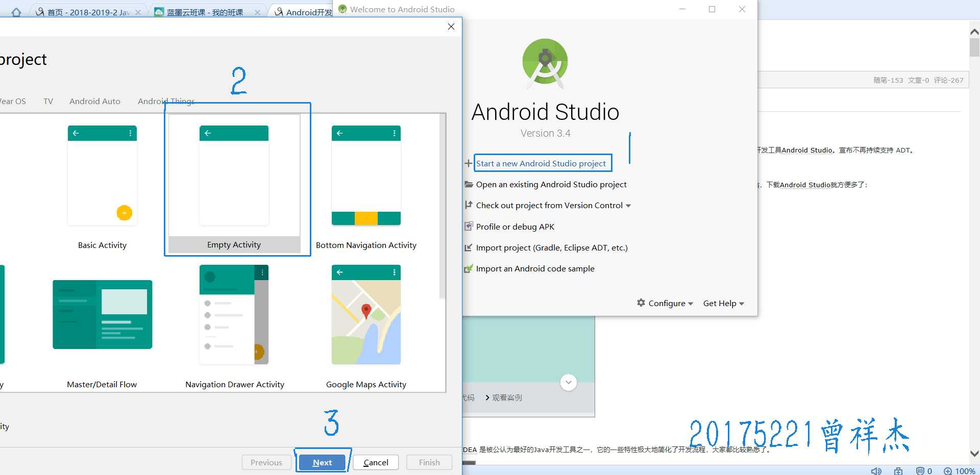Image resolution: width=980 pixels, height=475 pixels.
Task: Click the Import code sample icon
Action: click(469, 268)
